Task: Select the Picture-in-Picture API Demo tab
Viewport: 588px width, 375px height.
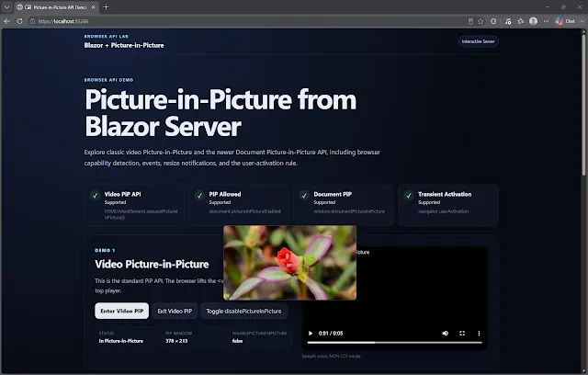Action: click(55, 7)
